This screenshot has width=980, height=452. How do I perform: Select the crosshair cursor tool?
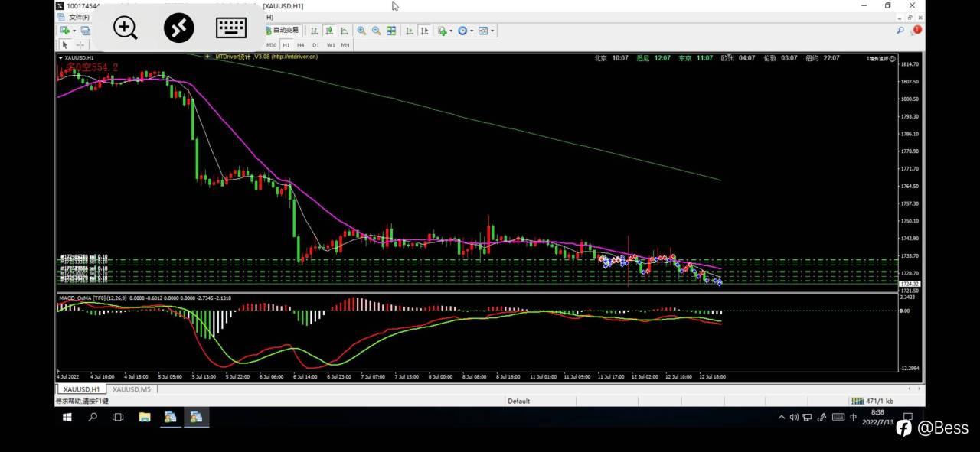80,45
